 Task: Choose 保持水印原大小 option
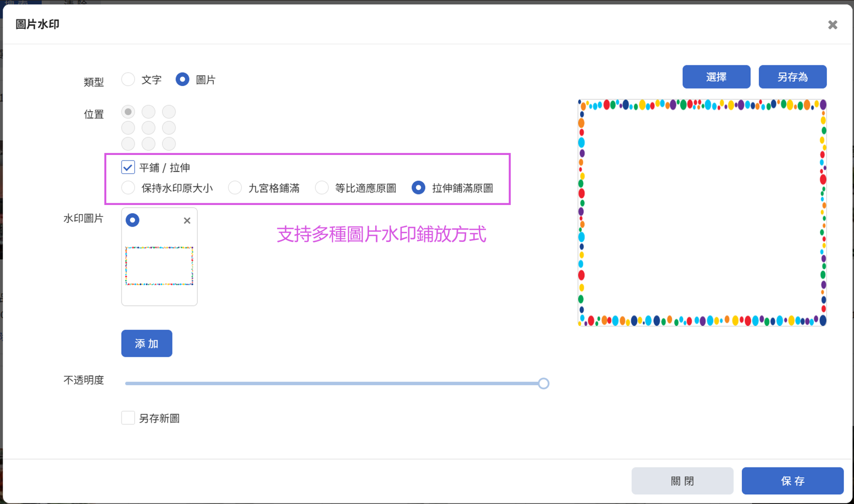tap(128, 188)
